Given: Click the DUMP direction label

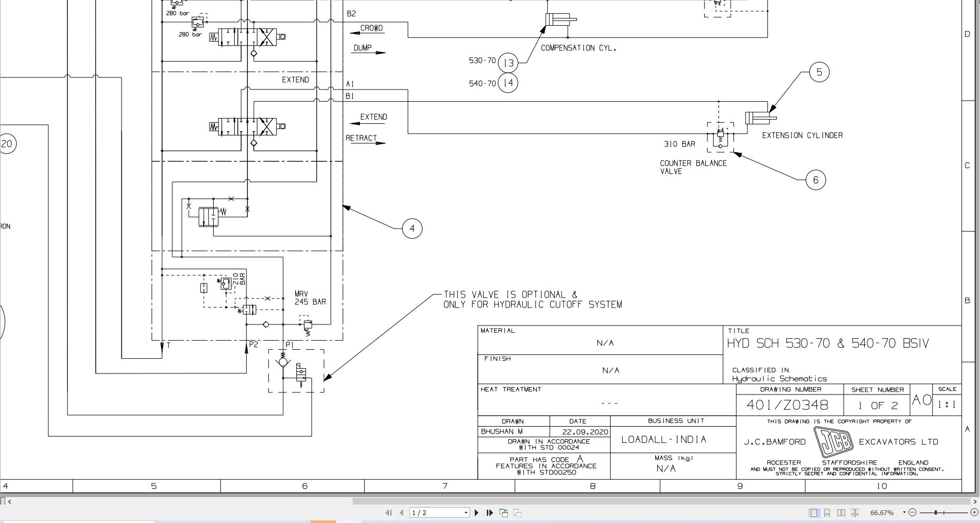Looking at the screenshot, I should point(363,48).
